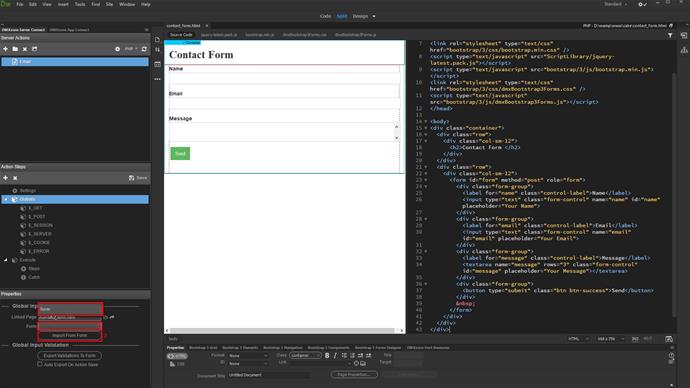Select the HTML properties mode button
This screenshot has height=388, width=690.
point(177,356)
